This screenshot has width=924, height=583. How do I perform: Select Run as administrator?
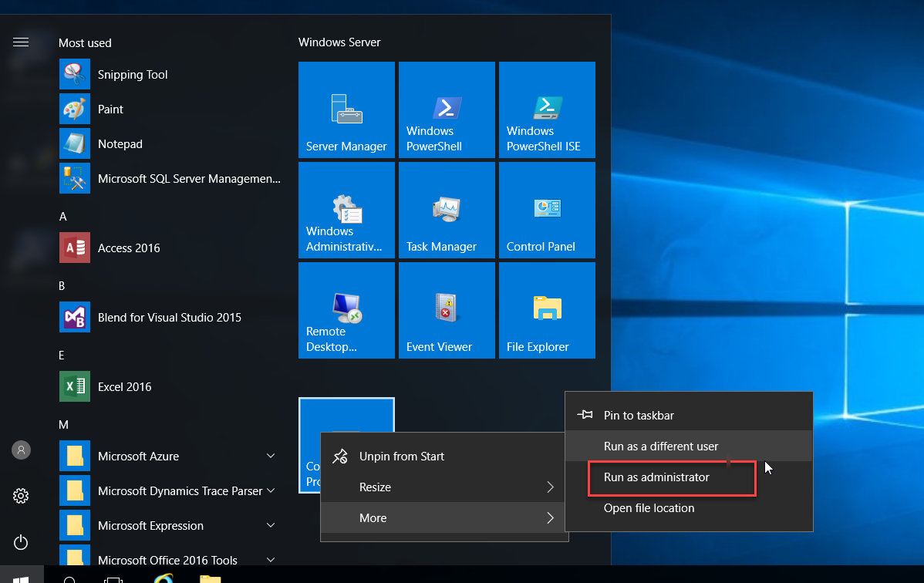tap(689, 477)
